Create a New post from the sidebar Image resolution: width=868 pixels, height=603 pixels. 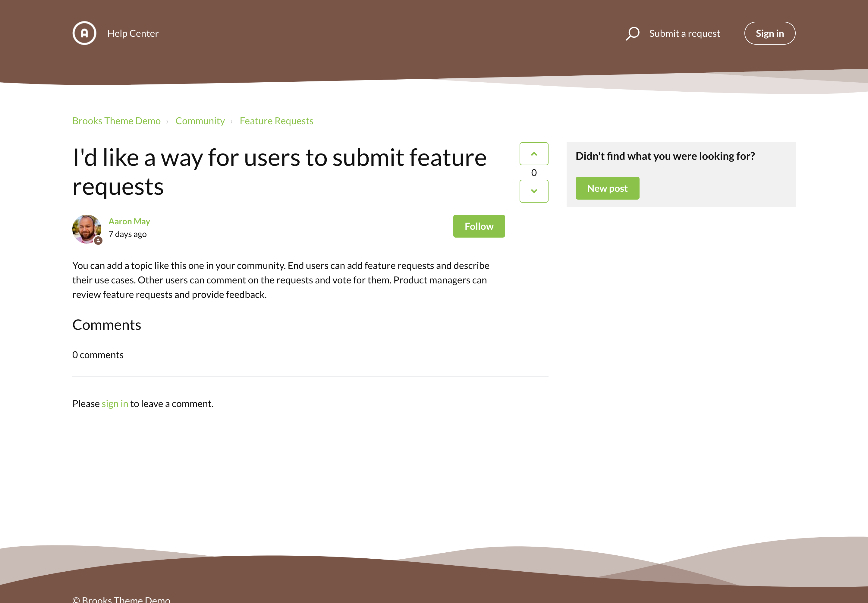607,188
